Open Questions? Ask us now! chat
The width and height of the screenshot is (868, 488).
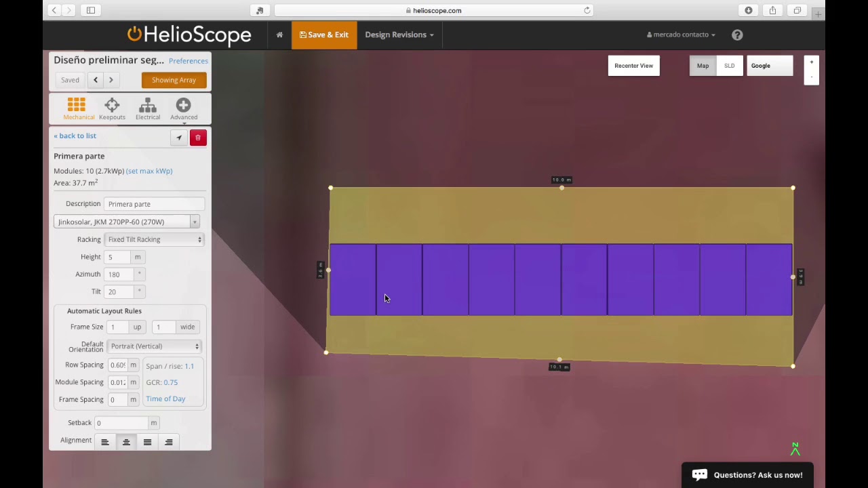[x=747, y=475]
